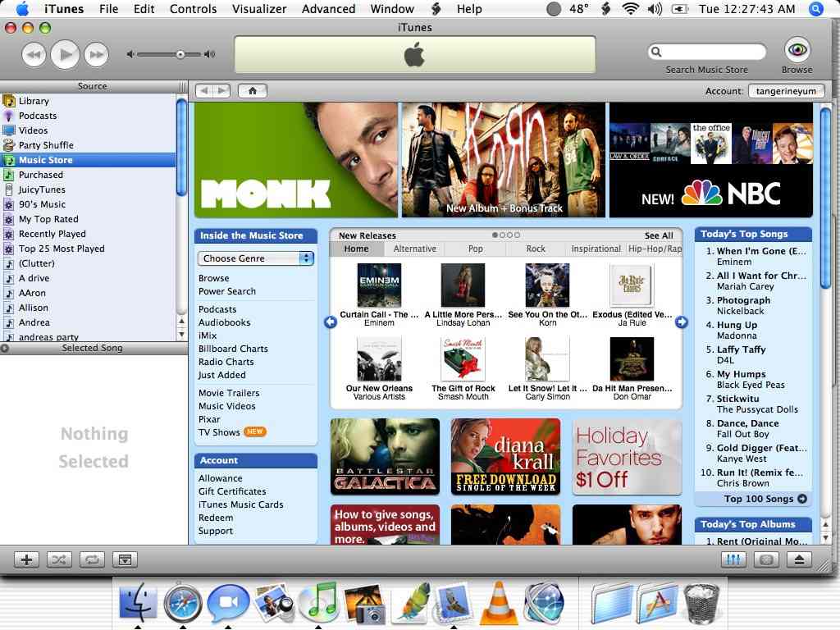Click second page dot in New Releases
The width and height of the screenshot is (840, 630).
point(503,235)
